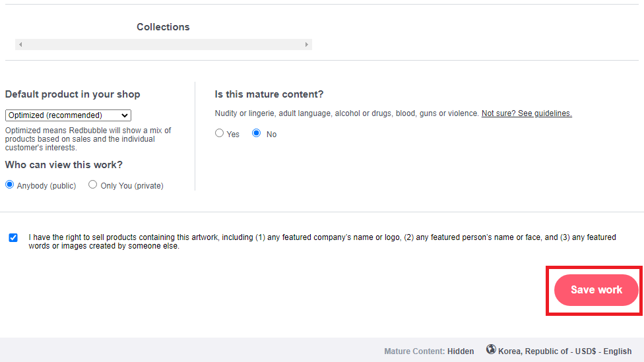Viewport: 644px width, 362px height.
Task: Click the 'I have the right to sell' statement
Action: pyautogui.click(x=322, y=242)
